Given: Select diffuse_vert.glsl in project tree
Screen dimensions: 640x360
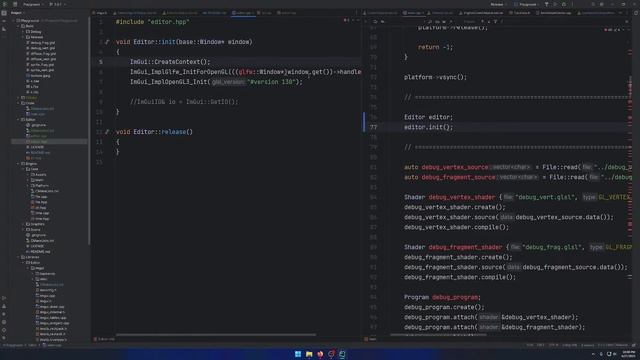Looking at the screenshot, I should pos(42,59).
